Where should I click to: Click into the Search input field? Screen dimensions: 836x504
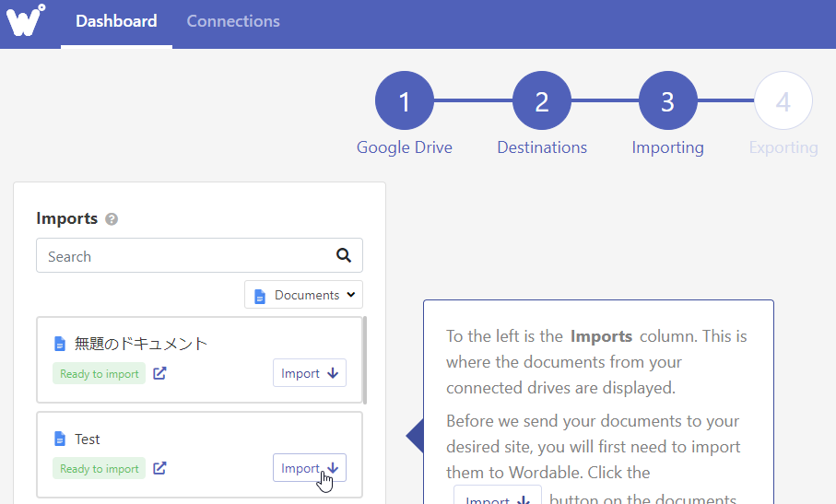coord(184,256)
